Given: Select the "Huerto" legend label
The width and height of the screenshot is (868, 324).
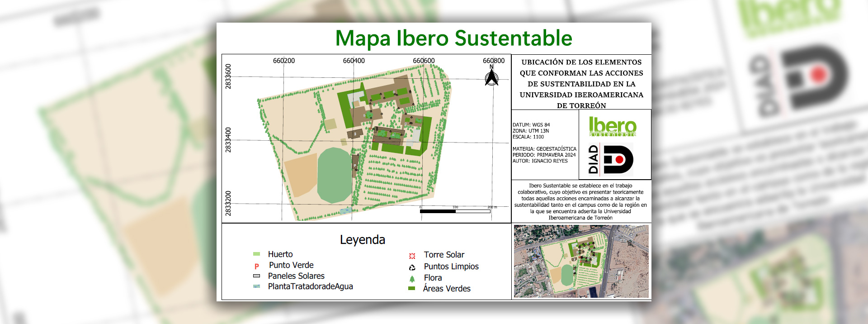Looking at the screenshot, I should point(280,254).
